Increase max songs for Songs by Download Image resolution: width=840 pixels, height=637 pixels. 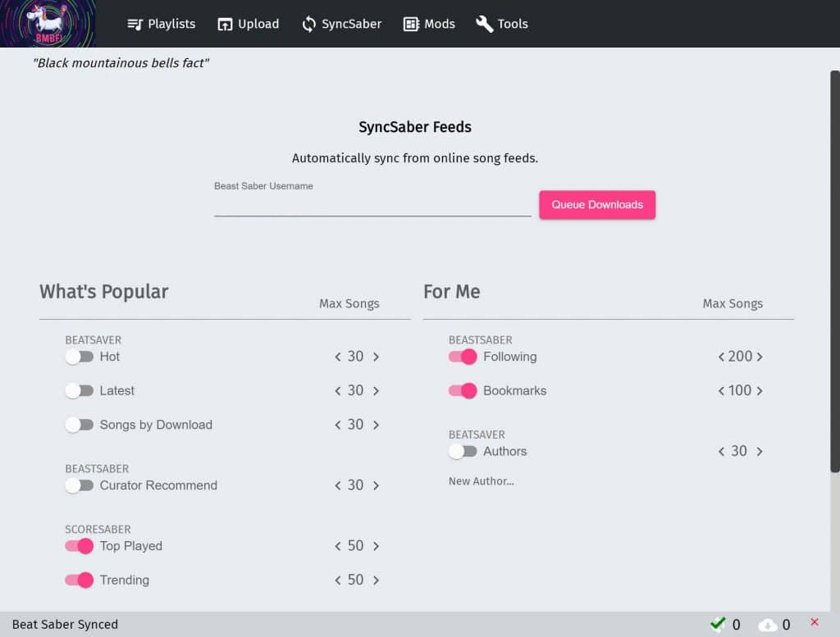(x=376, y=425)
